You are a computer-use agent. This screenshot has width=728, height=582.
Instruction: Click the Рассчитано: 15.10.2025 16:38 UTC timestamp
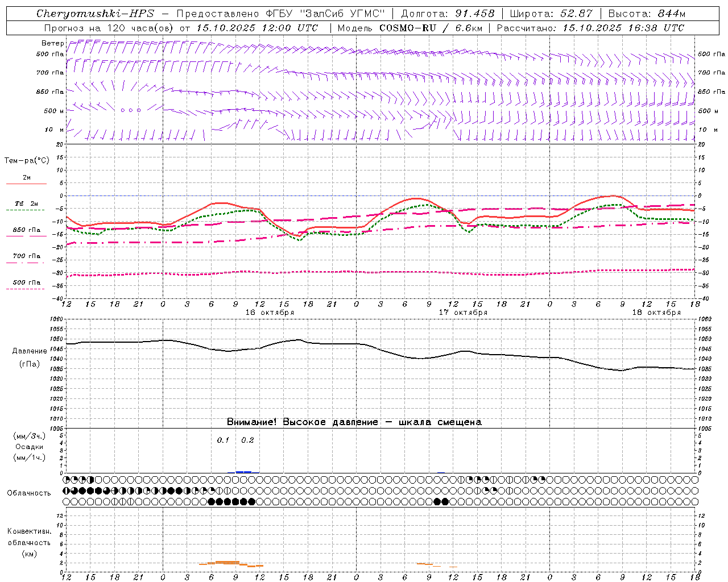point(590,28)
